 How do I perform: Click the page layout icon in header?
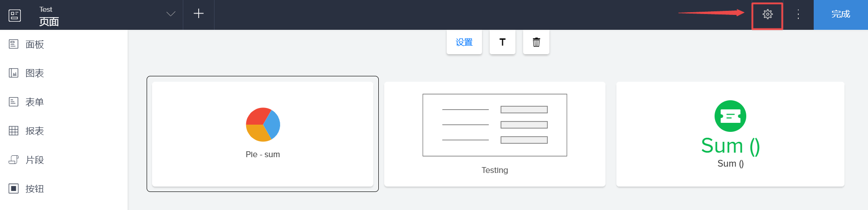pyautogui.click(x=14, y=15)
